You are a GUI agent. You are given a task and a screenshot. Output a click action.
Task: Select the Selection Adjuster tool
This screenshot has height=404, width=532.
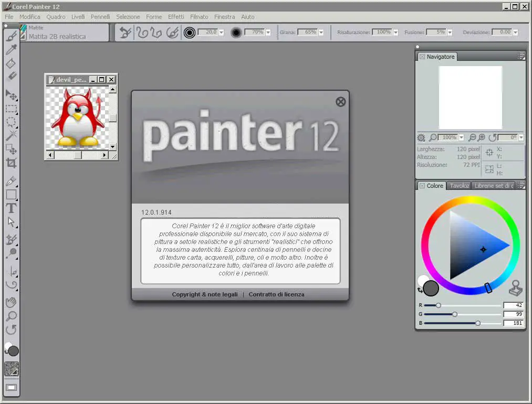[x=11, y=149]
